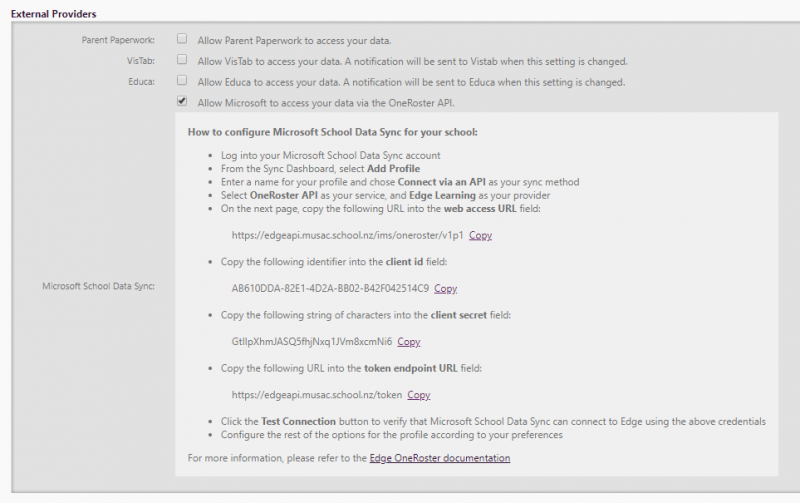Copy the web access URL

tap(480, 235)
